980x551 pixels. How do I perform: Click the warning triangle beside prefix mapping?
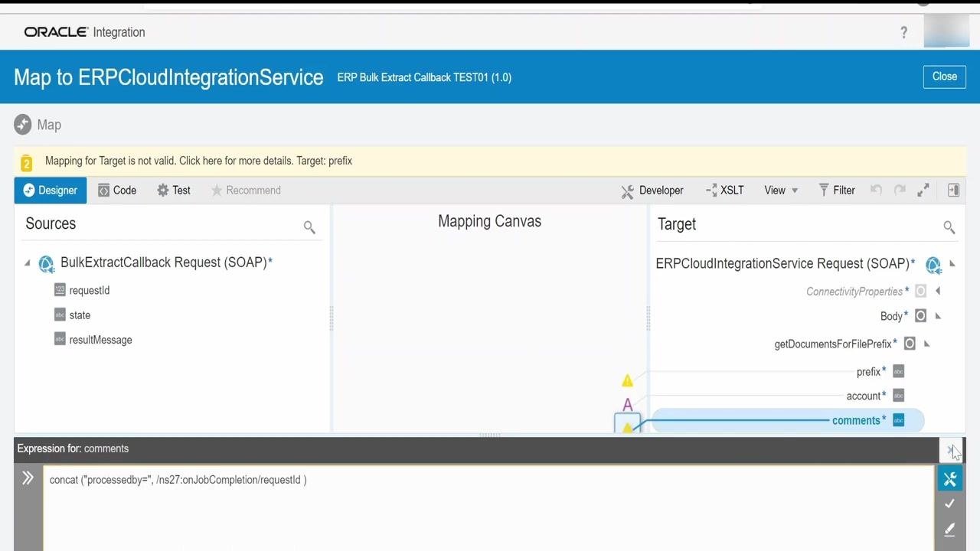click(628, 380)
